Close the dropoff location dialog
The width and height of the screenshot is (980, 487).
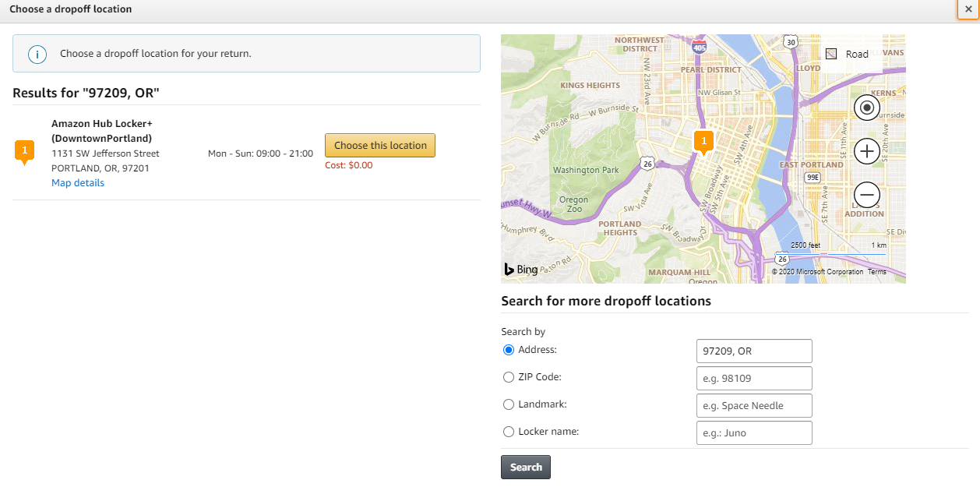968,9
